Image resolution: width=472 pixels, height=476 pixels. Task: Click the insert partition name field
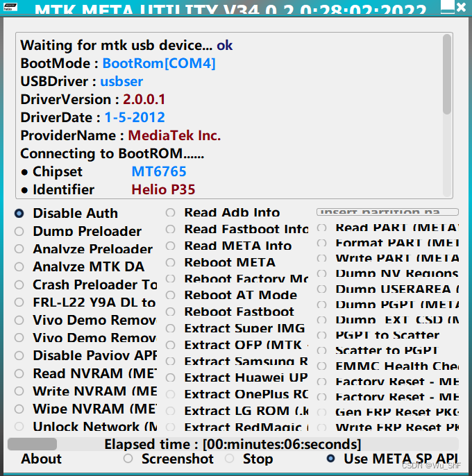click(x=387, y=212)
